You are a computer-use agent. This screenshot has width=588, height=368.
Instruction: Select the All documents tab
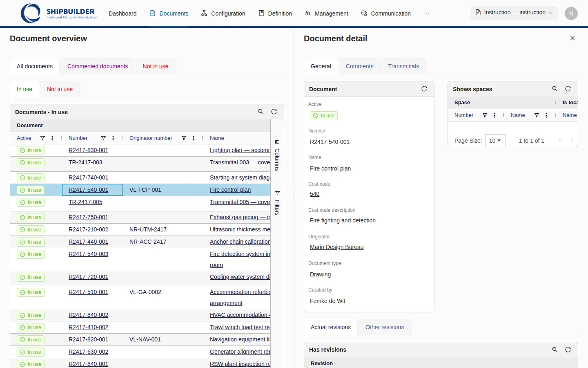(35, 66)
